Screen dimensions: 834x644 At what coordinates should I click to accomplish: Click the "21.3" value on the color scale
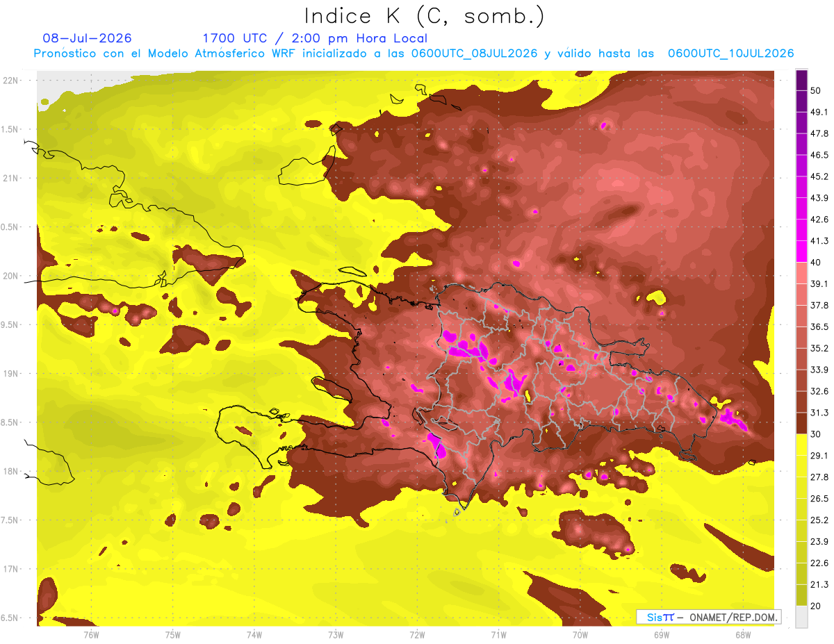(x=819, y=584)
